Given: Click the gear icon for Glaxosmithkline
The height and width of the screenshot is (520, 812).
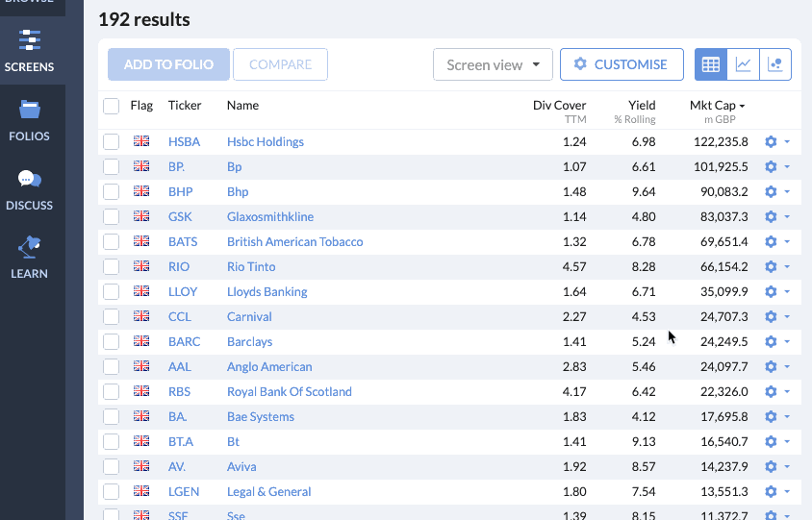Looking at the screenshot, I should [771, 217].
